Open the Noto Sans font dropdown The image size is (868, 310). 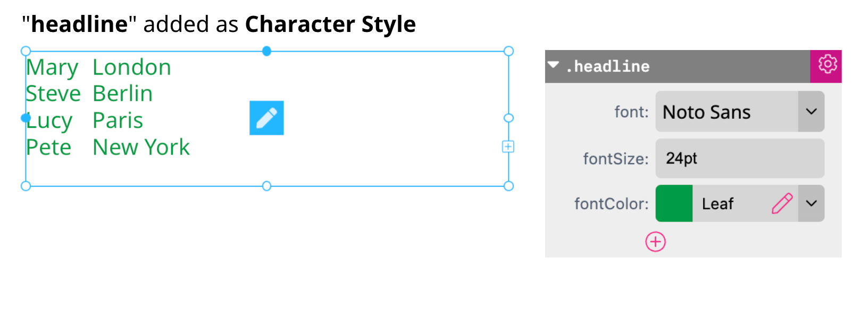click(x=812, y=111)
